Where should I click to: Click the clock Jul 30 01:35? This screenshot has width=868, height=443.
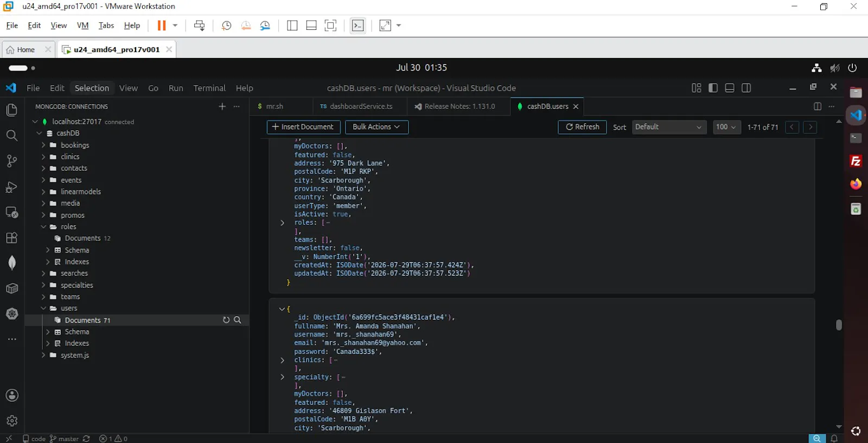(x=422, y=68)
